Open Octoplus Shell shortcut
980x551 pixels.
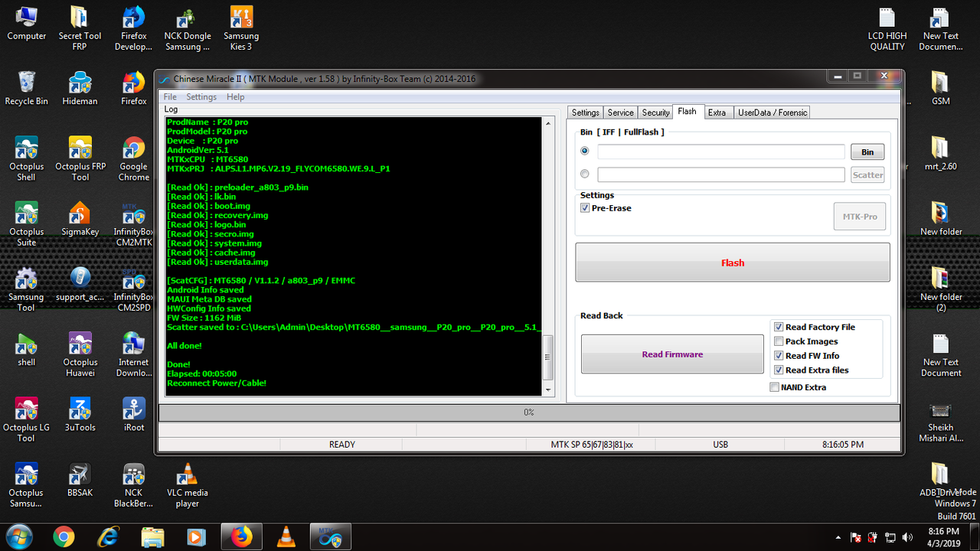[27, 158]
